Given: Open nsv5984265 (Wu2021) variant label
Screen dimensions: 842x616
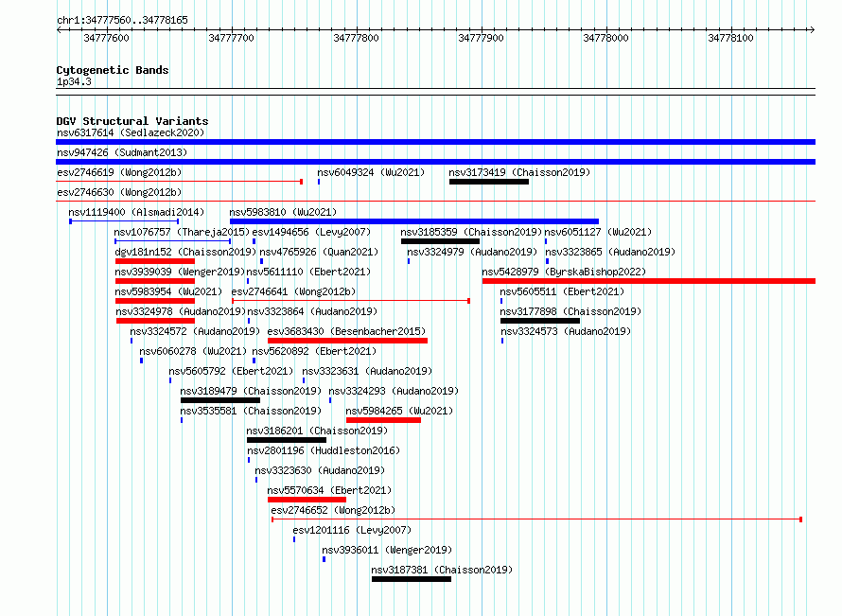Looking at the screenshot, I should [399, 411].
